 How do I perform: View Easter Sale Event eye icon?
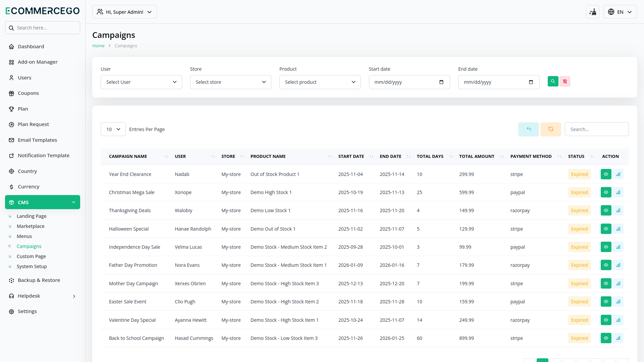tap(606, 302)
